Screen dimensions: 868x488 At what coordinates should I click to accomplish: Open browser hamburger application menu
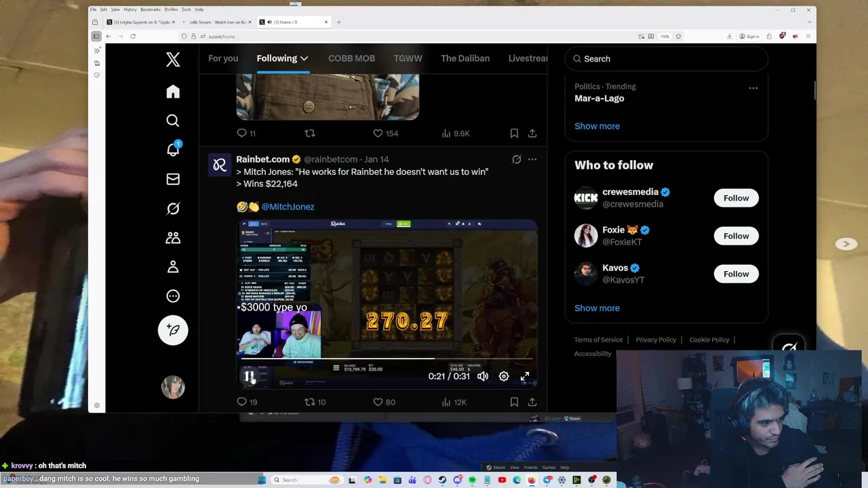pyautogui.click(x=808, y=36)
